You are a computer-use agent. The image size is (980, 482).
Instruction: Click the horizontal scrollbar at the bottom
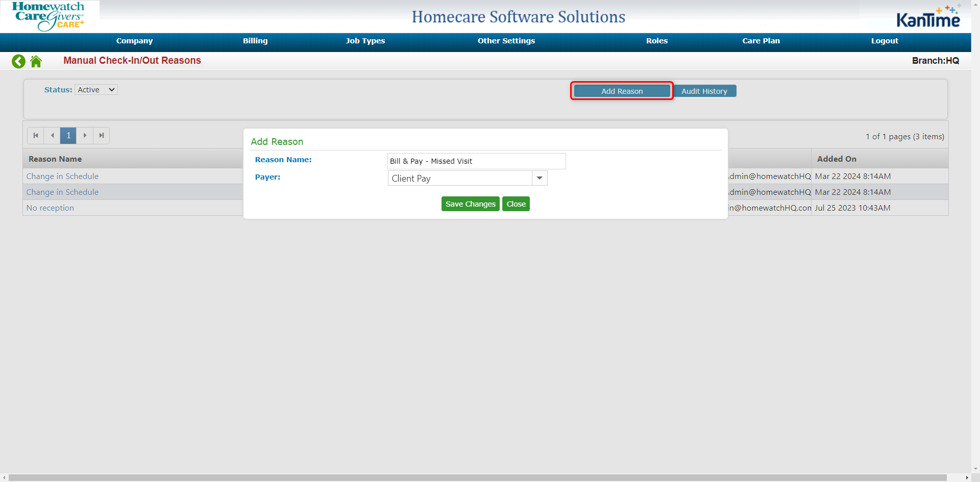(x=477, y=477)
